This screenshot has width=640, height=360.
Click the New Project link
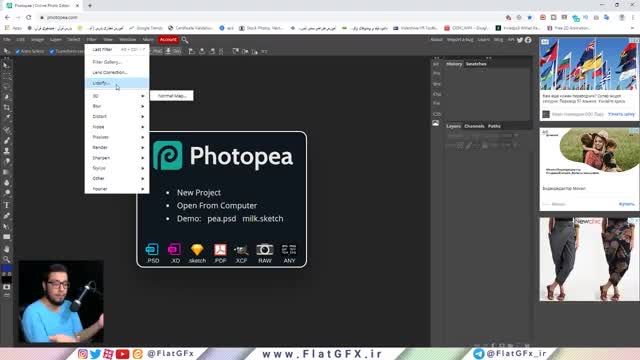coord(199,193)
